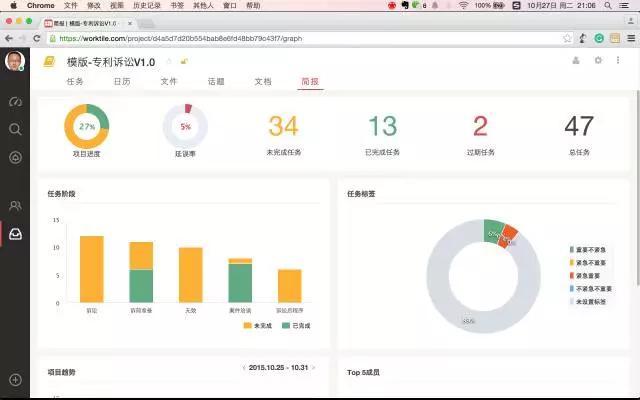Switch to the 任务 tab

75,81
